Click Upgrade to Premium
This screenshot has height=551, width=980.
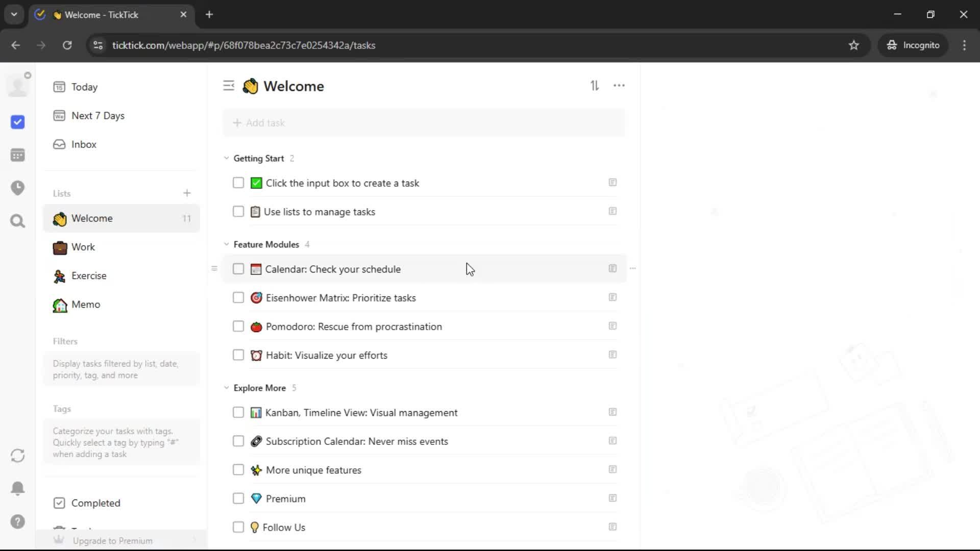pos(112,540)
